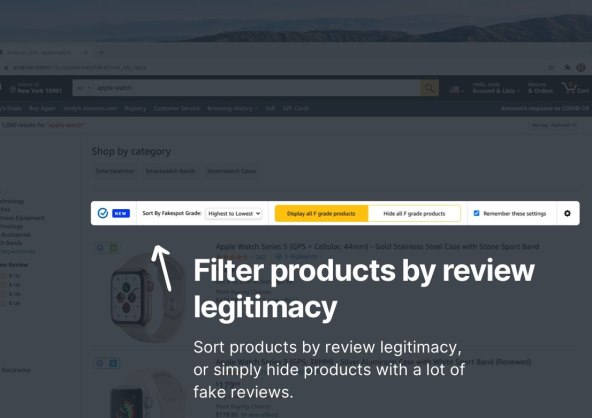Click the Fakespot checkmark logo icon
Screen dimensions: 592x418
pos(103,213)
